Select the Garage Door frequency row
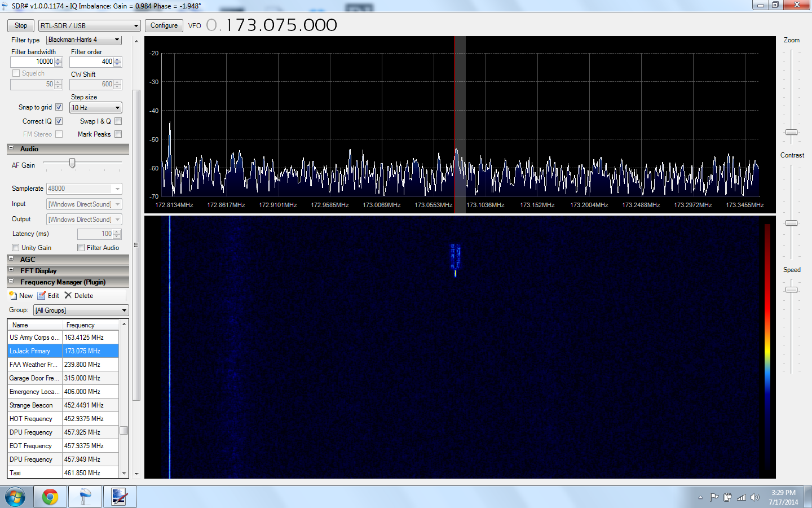 [63, 378]
